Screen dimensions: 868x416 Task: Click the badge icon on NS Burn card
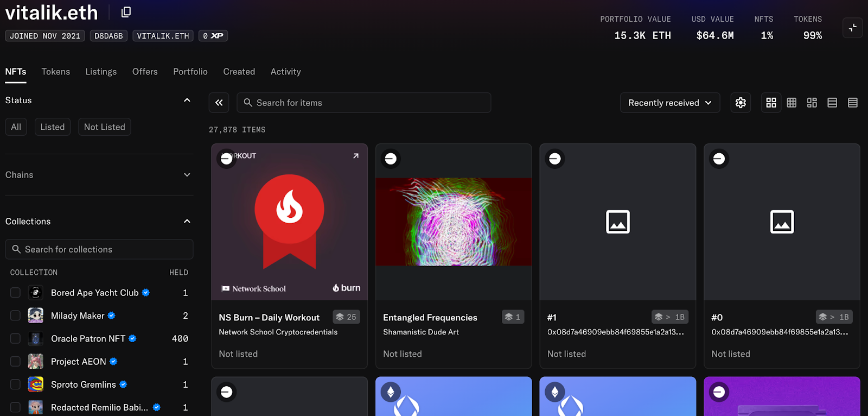point(227,159)
